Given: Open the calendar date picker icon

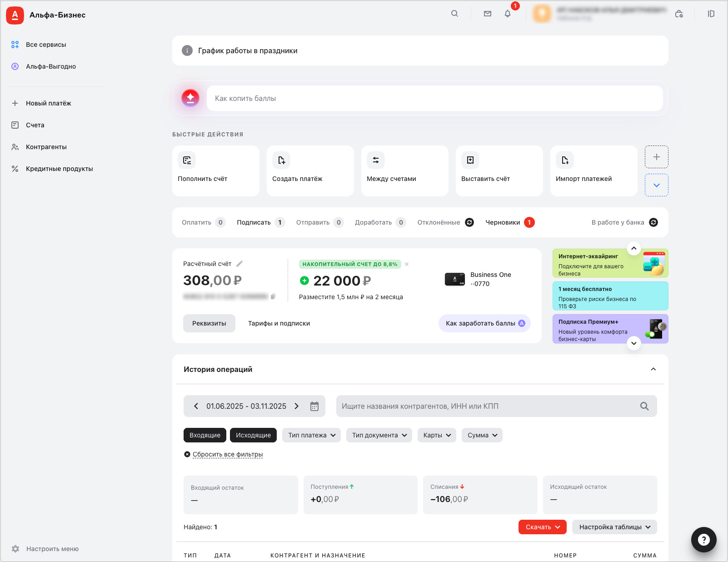Looking at the screenshot, I should (314, 406).
